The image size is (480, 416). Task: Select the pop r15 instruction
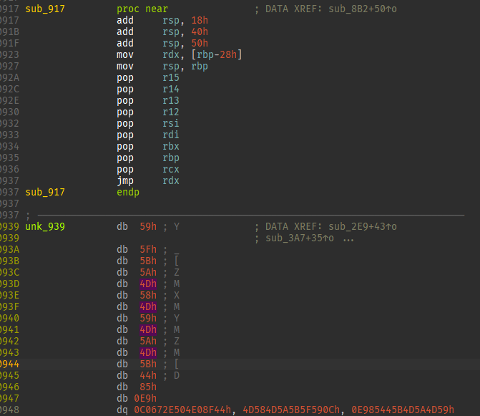coord(148,78)
